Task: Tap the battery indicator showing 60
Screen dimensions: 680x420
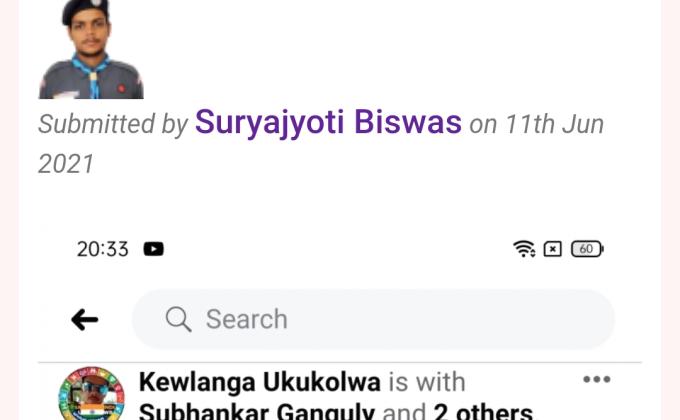Action: [x=587, y=249]
